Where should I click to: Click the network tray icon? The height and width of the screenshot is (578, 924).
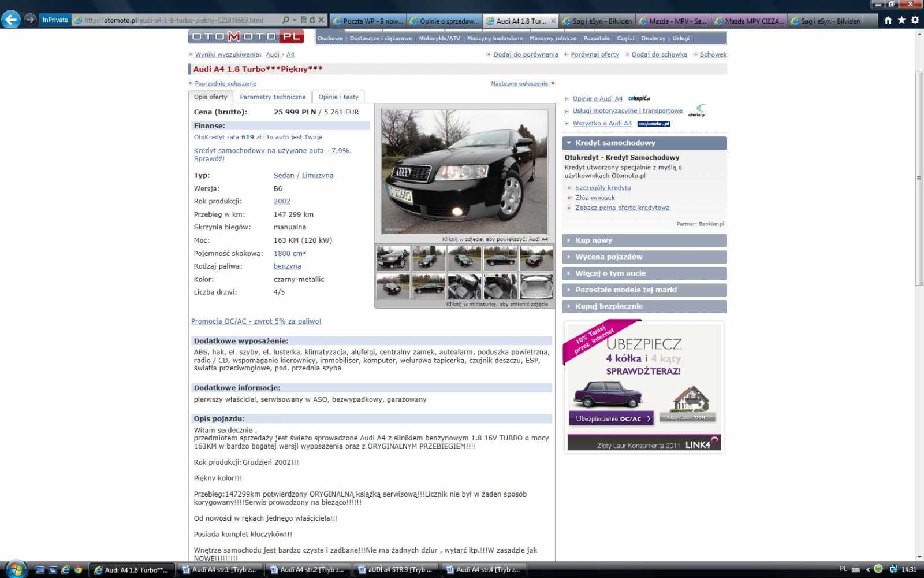click(x=893, y=569)
